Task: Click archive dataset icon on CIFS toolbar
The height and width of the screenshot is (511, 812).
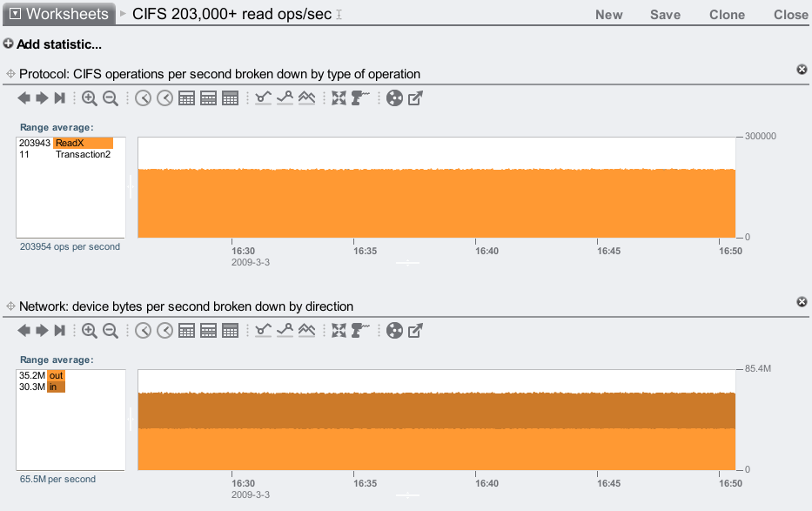Action: point(394,98)
